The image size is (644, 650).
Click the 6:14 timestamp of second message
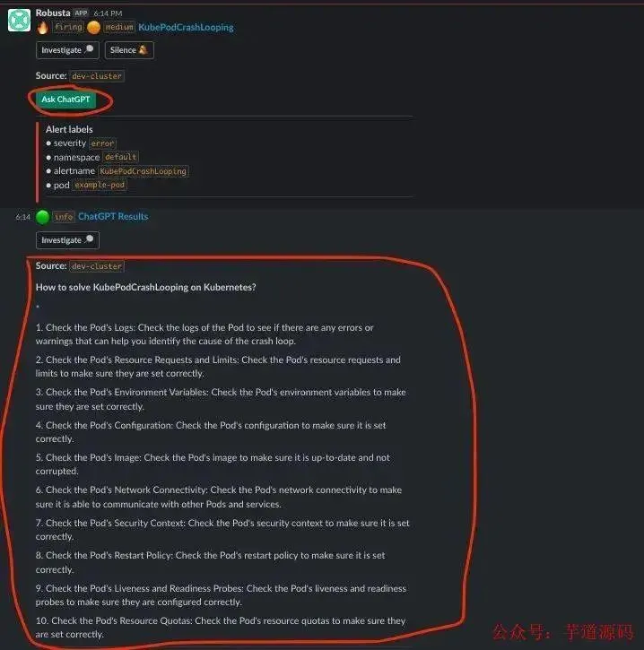tap(22, 217)
